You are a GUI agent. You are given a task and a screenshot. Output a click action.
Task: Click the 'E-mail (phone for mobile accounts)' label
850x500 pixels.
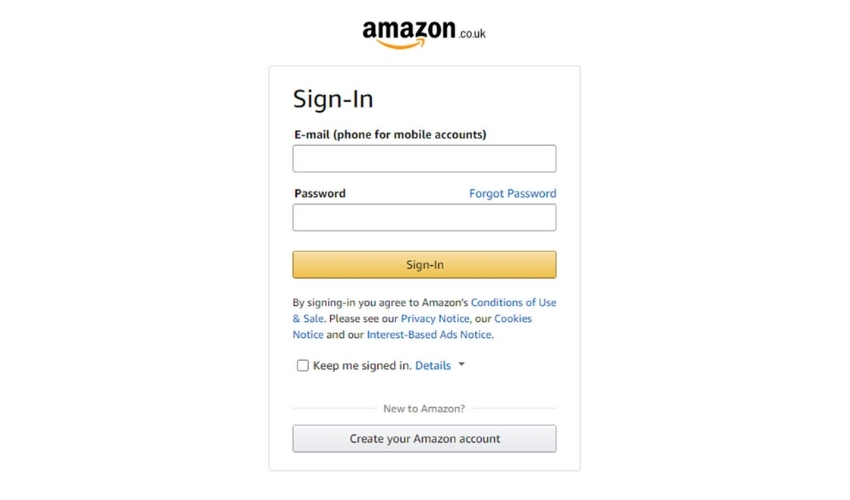(x=390, y=134)
